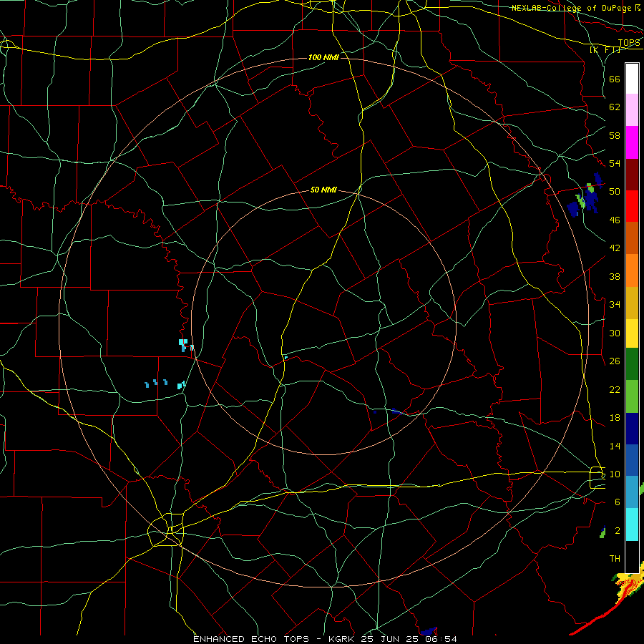Click the light pink legend swatch

(632, 110)
